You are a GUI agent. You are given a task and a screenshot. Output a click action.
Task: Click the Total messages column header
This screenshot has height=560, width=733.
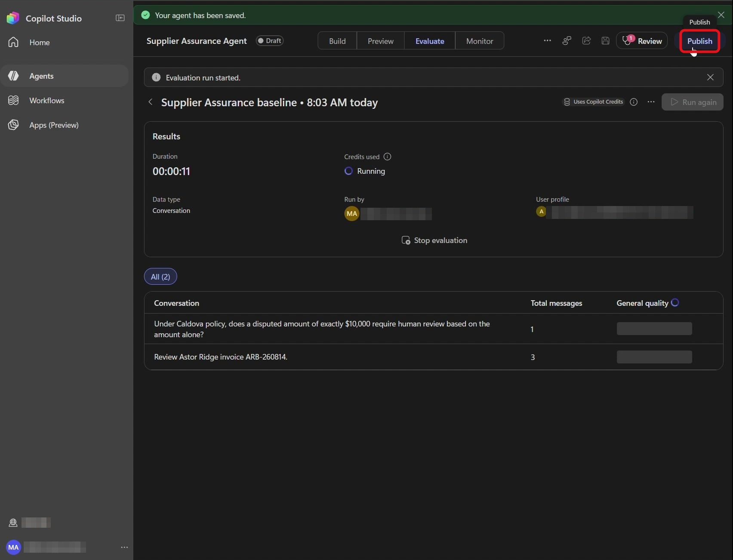[x=556, y=303]
